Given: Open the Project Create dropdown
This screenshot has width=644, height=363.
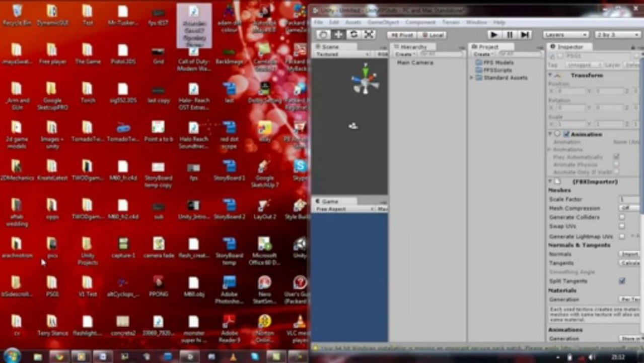Looking at the screenshot, I should coord(482,54).
